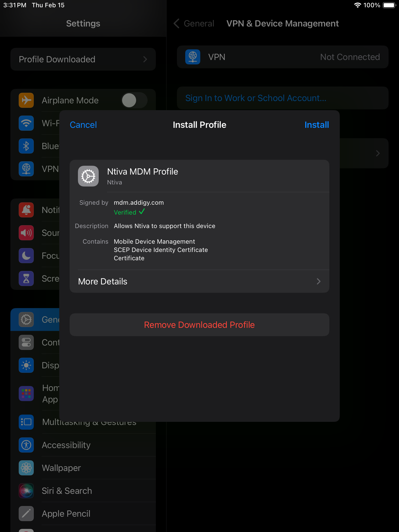Tap 'SCEP Device Identity Certificate' text
The width and height of the screenshot is (399, 532).
(x=161, y=250)
